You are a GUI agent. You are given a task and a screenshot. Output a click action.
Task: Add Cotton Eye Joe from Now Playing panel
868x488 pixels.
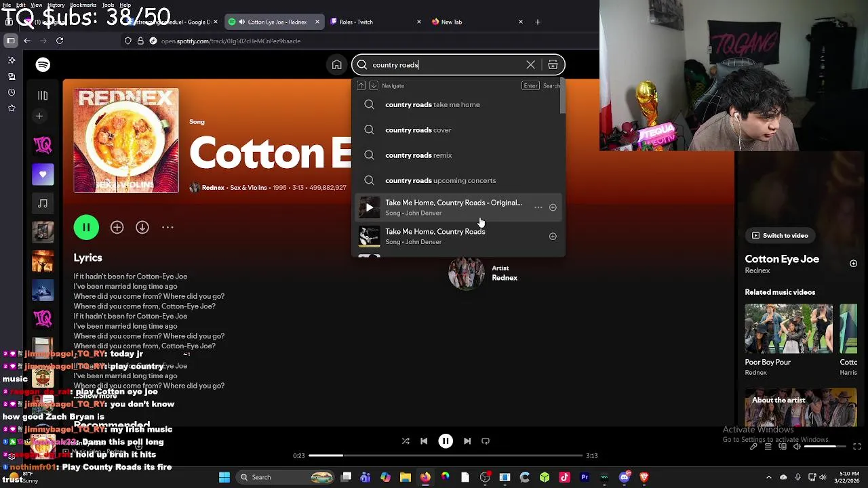pos(853,264)
